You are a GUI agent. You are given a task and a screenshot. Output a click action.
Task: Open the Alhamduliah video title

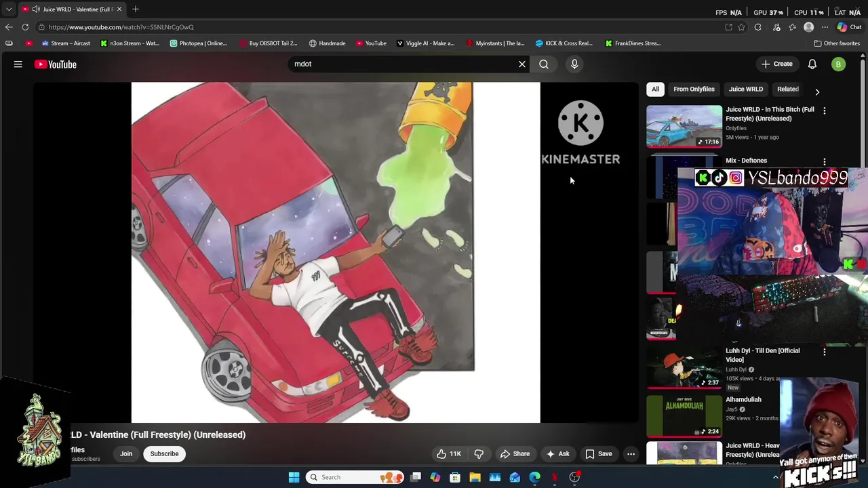743,400
